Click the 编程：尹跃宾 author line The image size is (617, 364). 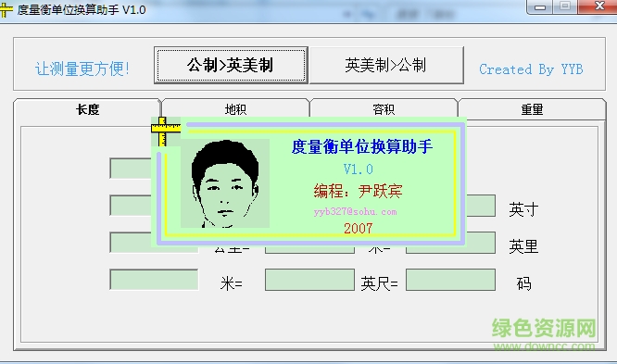[359, 191]
